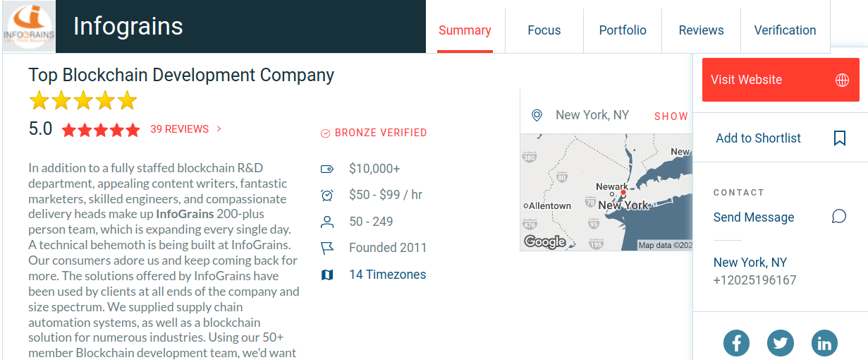Click the New York map marker
This screenshot has height=360, width=868.
(x=623, y=193)
